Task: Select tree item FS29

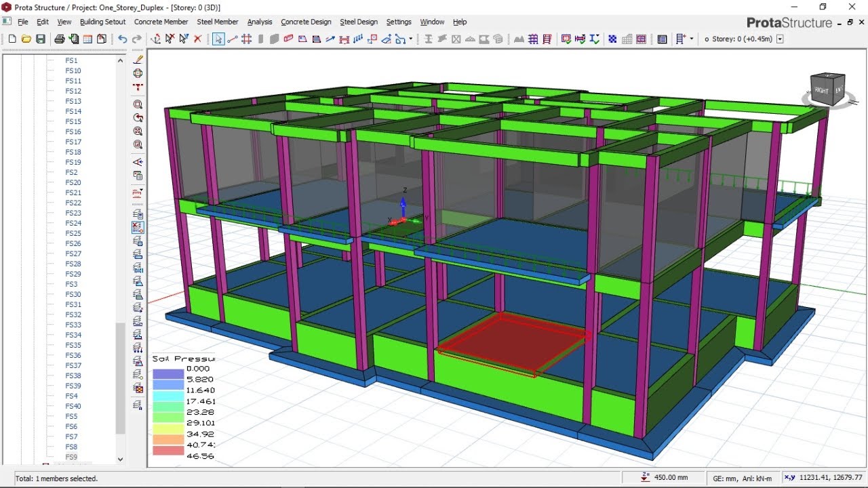Action: 73,274
